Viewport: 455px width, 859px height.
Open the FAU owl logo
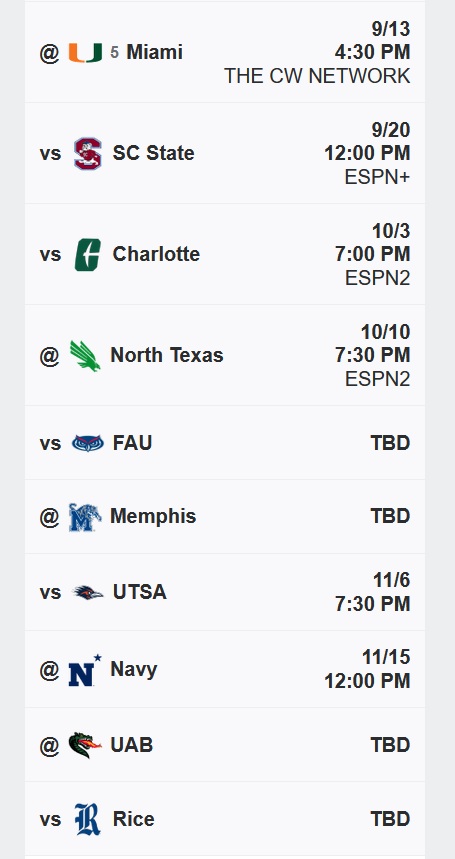pos(88,443)
